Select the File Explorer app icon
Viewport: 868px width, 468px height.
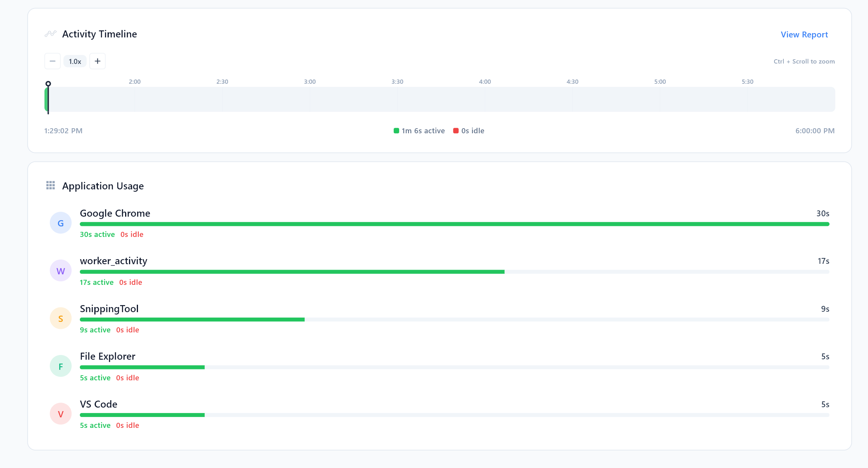(x=60, y=366)
